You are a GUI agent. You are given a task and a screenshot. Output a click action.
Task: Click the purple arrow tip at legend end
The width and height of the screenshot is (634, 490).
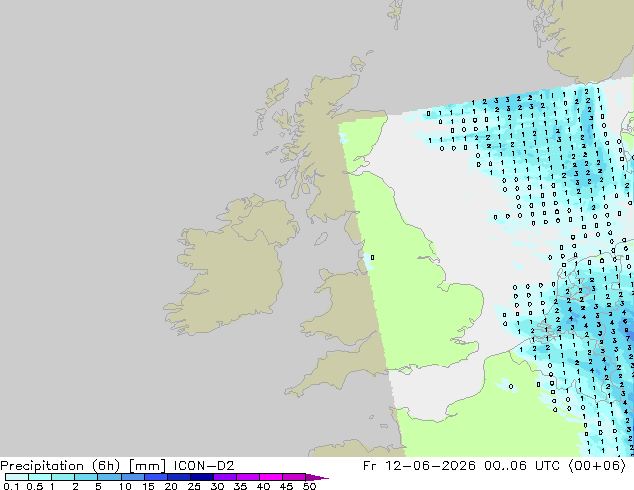317,477
